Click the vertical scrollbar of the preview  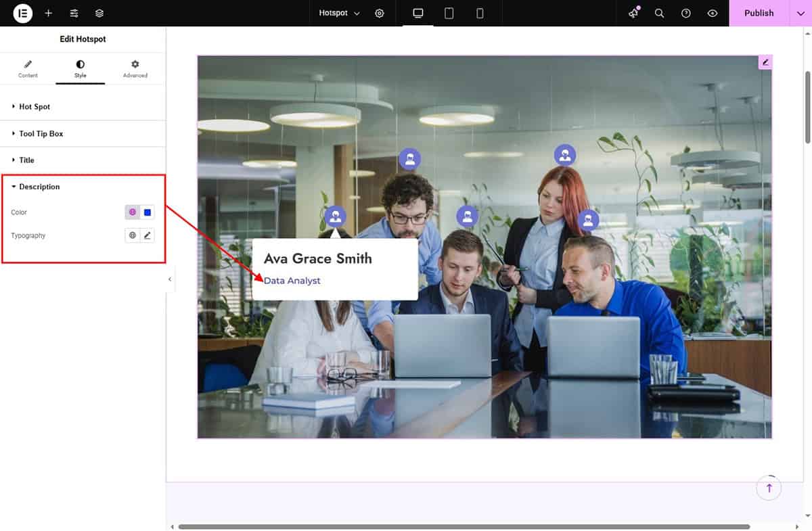pos(807,106)
